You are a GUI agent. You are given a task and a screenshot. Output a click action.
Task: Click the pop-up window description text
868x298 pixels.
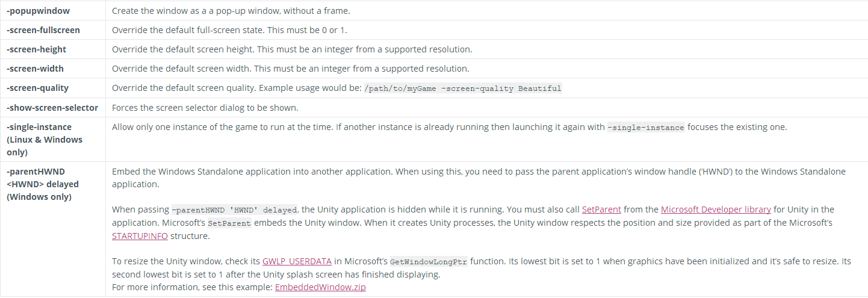point(231,11)
